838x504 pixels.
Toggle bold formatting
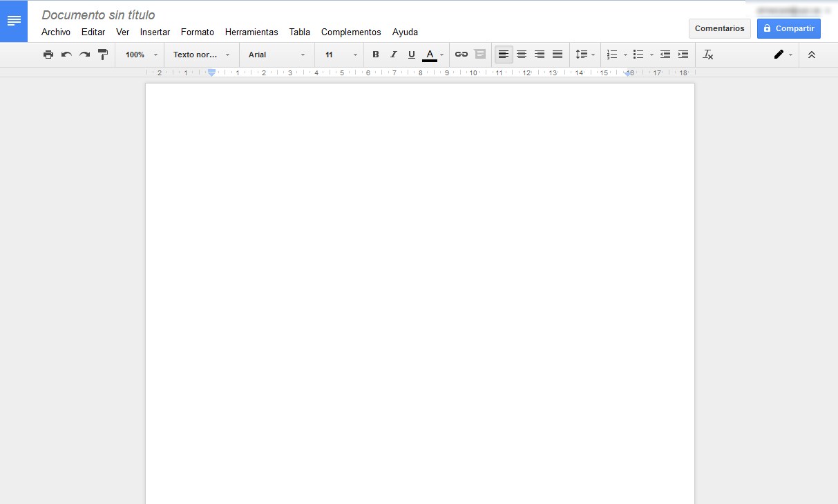375,55
